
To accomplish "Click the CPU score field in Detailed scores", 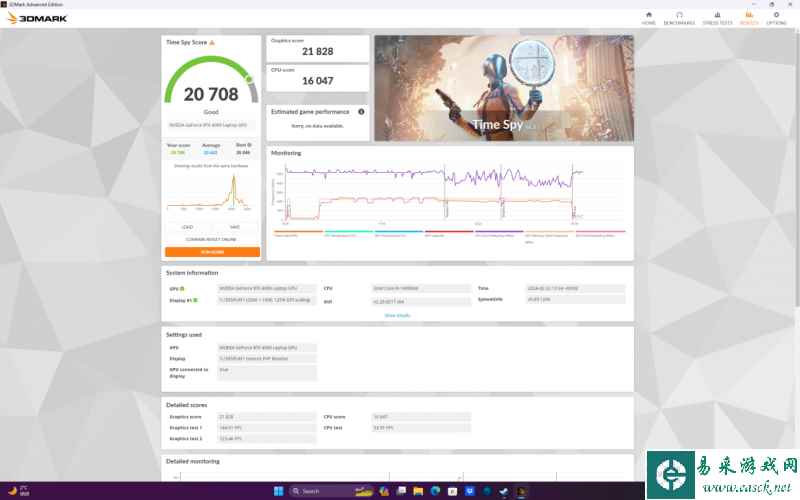I will click(x=421, y=417).
